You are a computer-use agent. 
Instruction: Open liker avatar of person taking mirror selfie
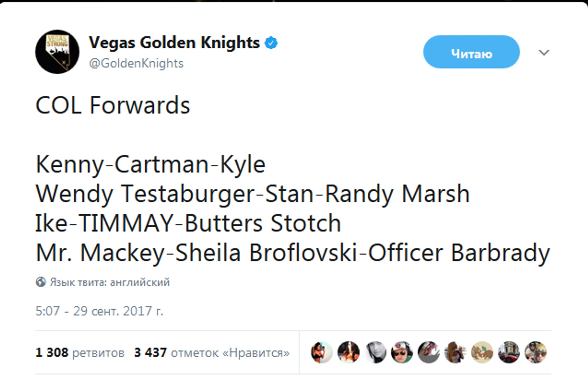pyautogui.click(x=322, y=352)
